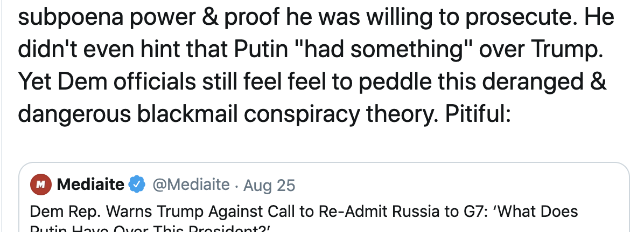Open the @Mediaite handle link
Screen dimensions: 644x232
point(191,185)
